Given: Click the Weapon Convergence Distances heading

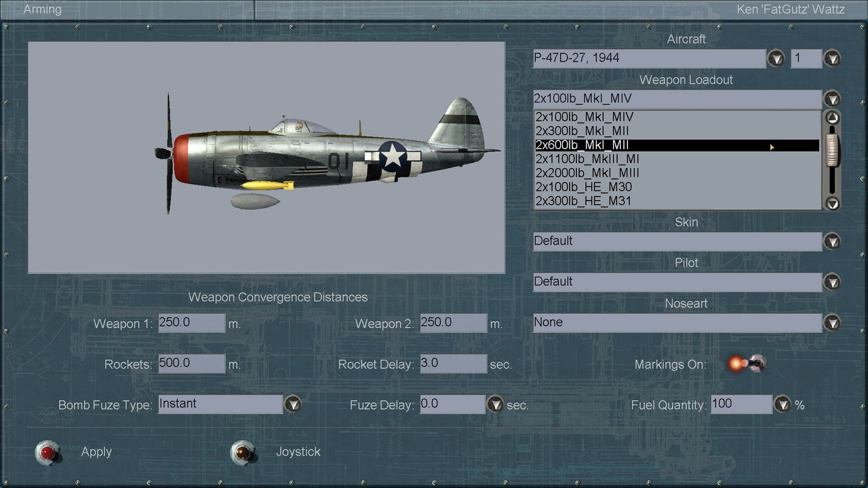Looking at the screenshot, I should point(278,298).
